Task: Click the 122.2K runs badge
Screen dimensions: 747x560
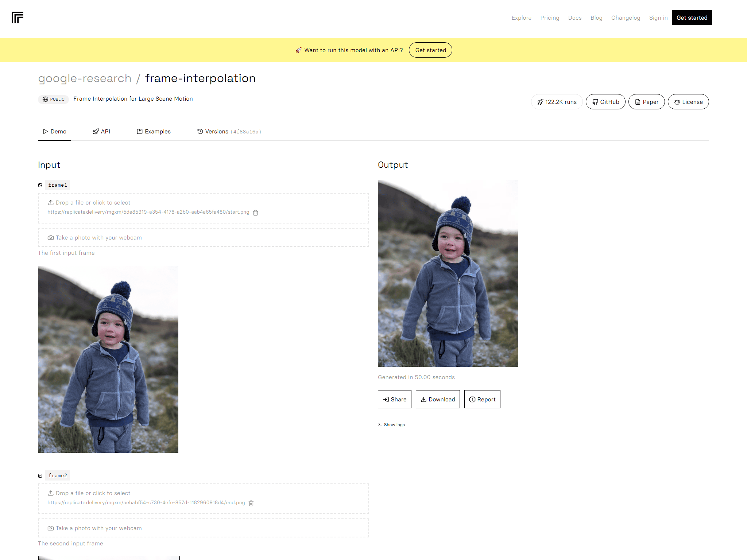Action: coord(557,102)
